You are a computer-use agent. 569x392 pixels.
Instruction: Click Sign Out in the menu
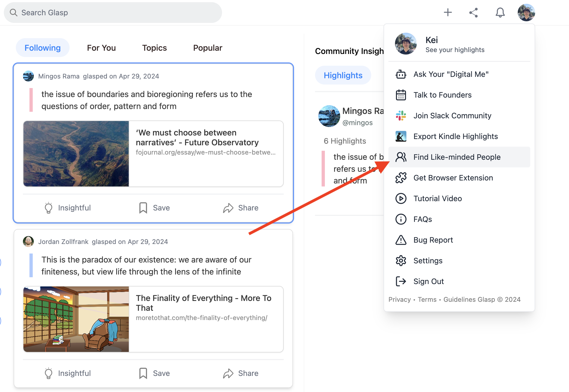coord(428,281)
